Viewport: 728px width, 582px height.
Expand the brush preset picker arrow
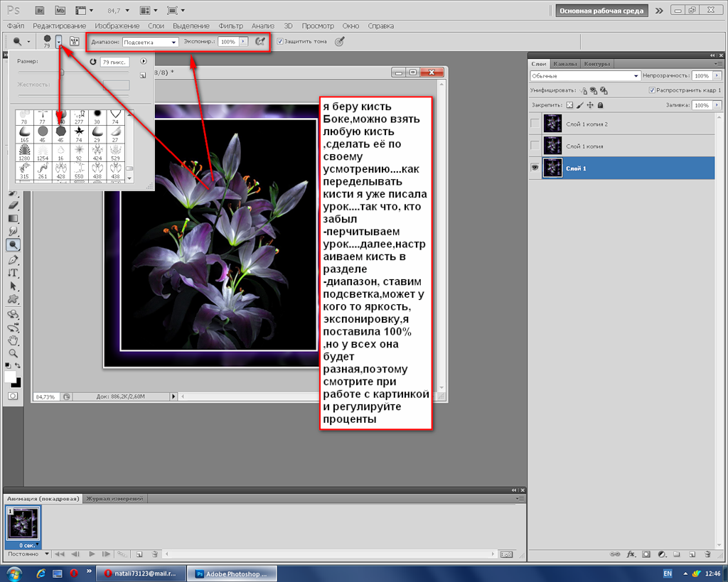coord(58,42)
